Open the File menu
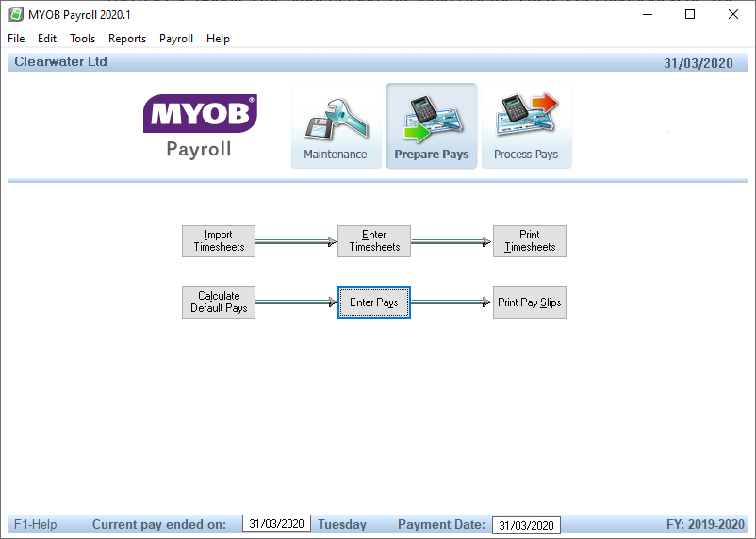Screen dimensions: 756x539 point(16,39)
